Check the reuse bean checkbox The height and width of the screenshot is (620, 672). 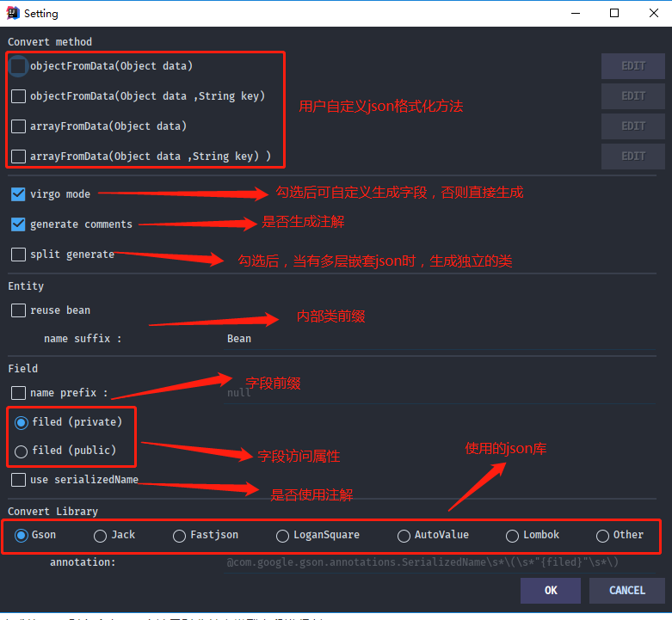click(x=18, y=310)
